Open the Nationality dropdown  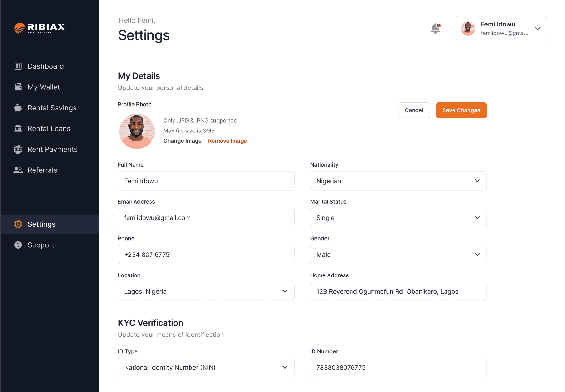(x=398, y=181)
